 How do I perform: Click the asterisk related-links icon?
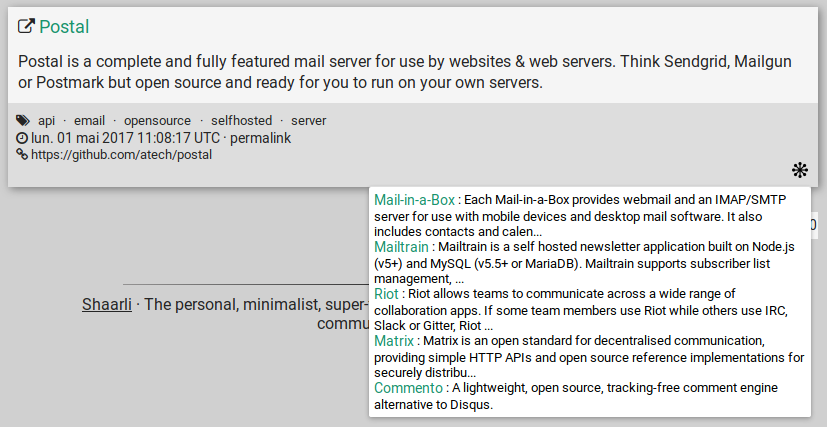[x=800, y=170]
